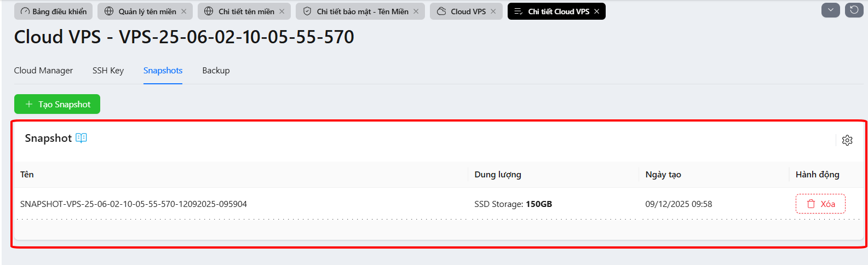The height and width of the screenshot is (265, 868).
Task: Close the Chi tiết Cloud VPS tab
Action: tap(596, 11)
